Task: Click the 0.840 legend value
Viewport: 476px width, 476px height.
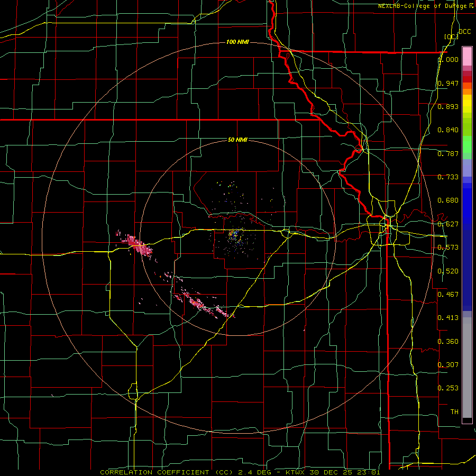Action: click(x=448, y=130)
